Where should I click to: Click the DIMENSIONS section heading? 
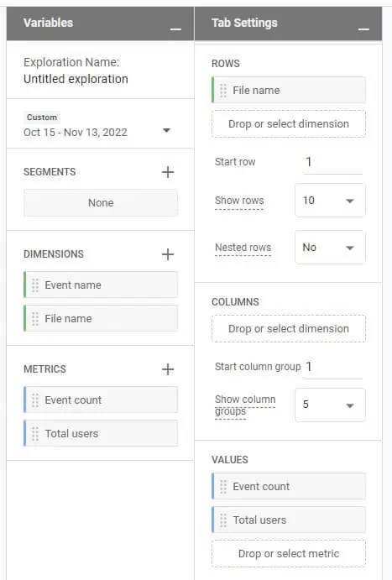54,254
